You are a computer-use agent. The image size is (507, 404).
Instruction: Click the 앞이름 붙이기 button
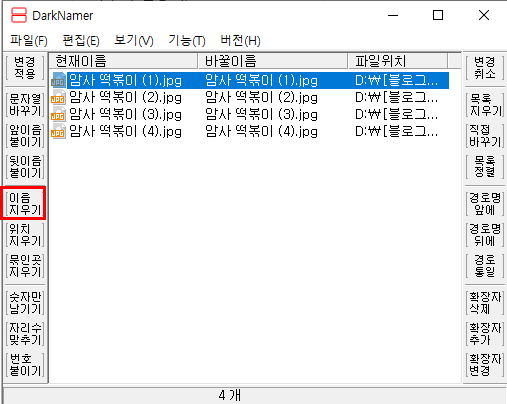(25, 136)
